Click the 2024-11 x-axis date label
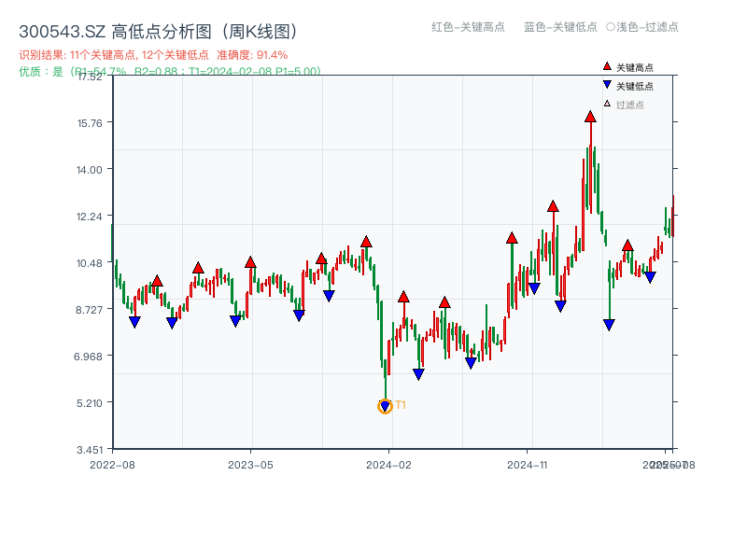 pos(527,465)
